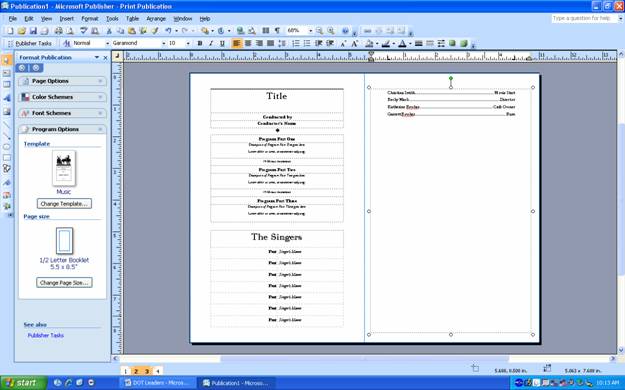Viewport: 625px width, 390px height.
Task: Toggle Italic formatting
Action: coord(211,43)
